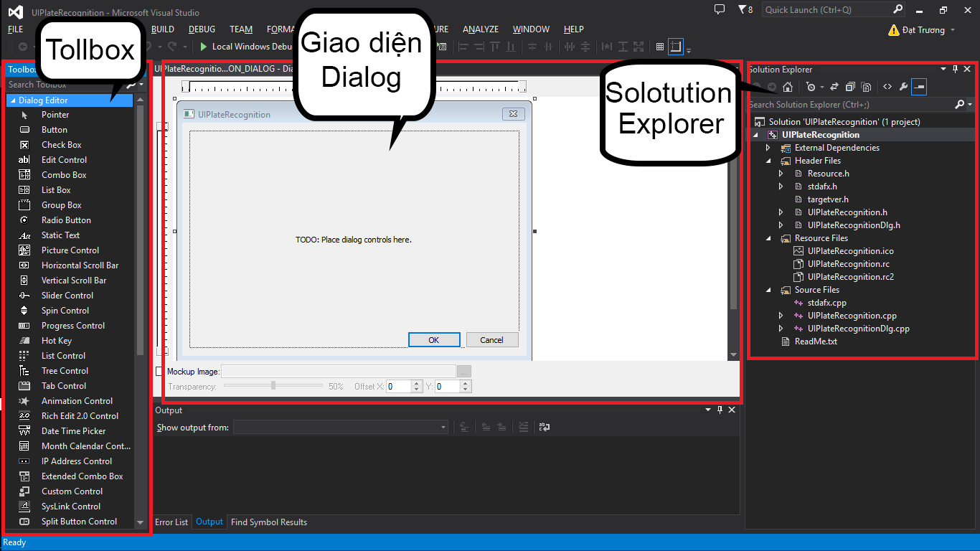
Task: Open the HELP menu
Action: tap(574, 29)
